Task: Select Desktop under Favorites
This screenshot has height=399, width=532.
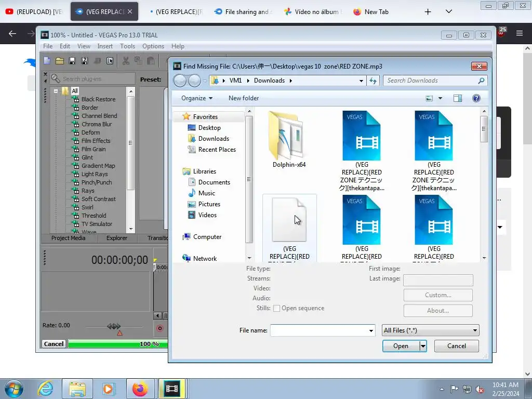Action: tap(209, 128)
